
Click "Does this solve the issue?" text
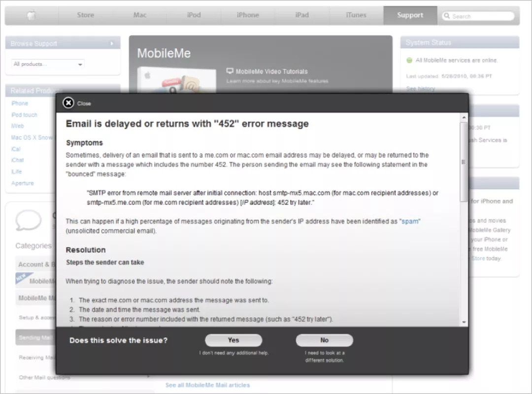click(x=118, y=340)
